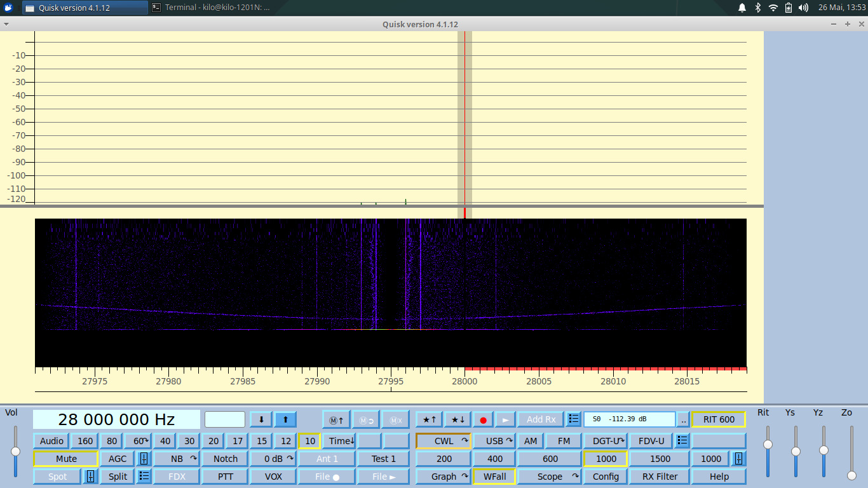Cycle the Graph display button
The height and width of the screenshot is (488, 868).
pyautogui.click(x=444, y=477)
